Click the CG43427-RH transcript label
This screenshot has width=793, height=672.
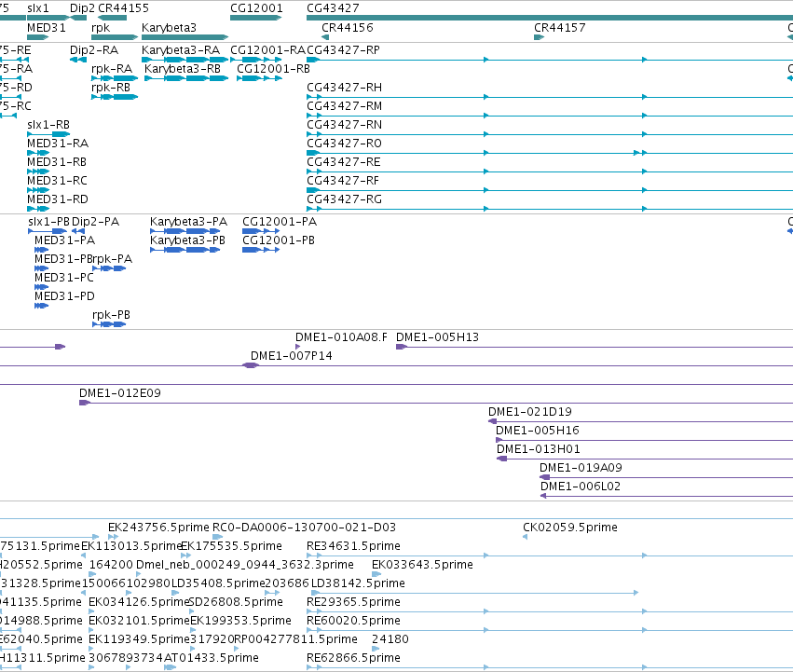point(344,88)
